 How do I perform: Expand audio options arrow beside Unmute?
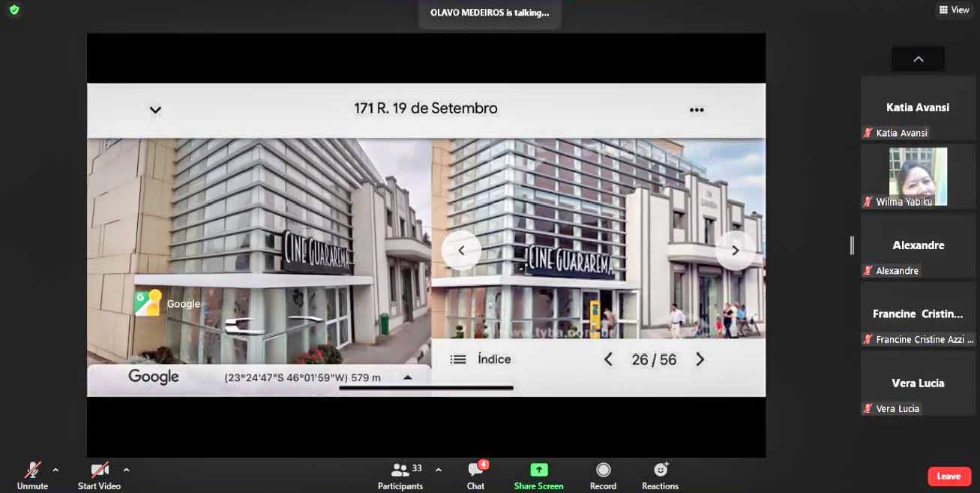click(55, 470)
